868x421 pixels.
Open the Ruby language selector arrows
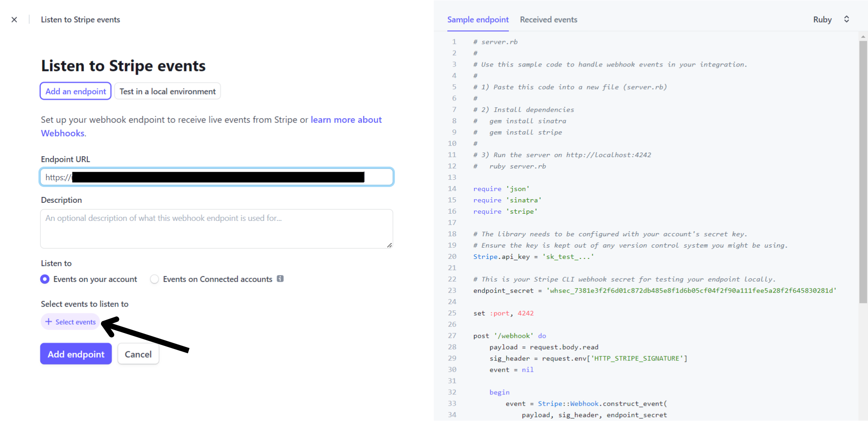click(x=846, y=19)
